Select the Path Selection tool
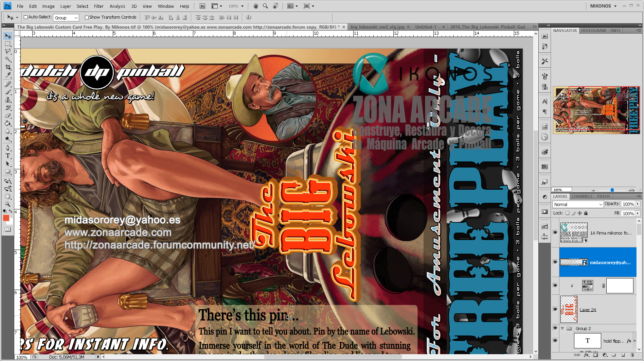Viewport: 644px width, 361px height. [x=8, y=164]
